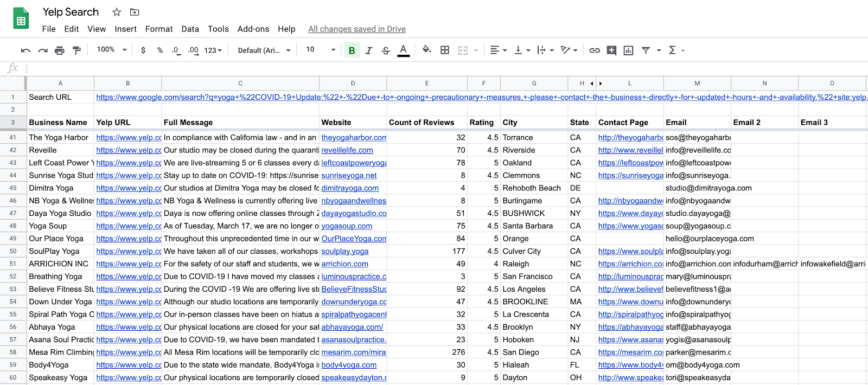Screen dimensions: 868x385
Task: Select the 'Santa Barbara' city cell
Action: pos(534,226)
